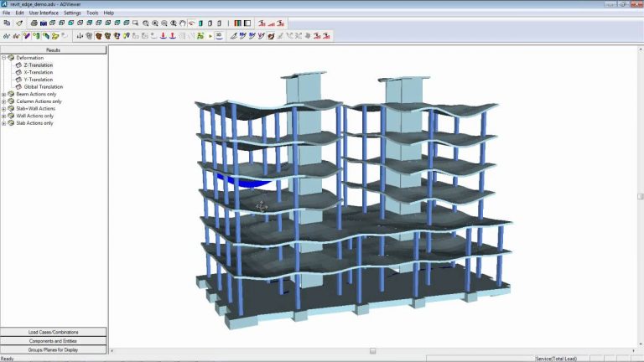Click the horizontal scrollbar thumb under the viewport

[x=372, y=351]
